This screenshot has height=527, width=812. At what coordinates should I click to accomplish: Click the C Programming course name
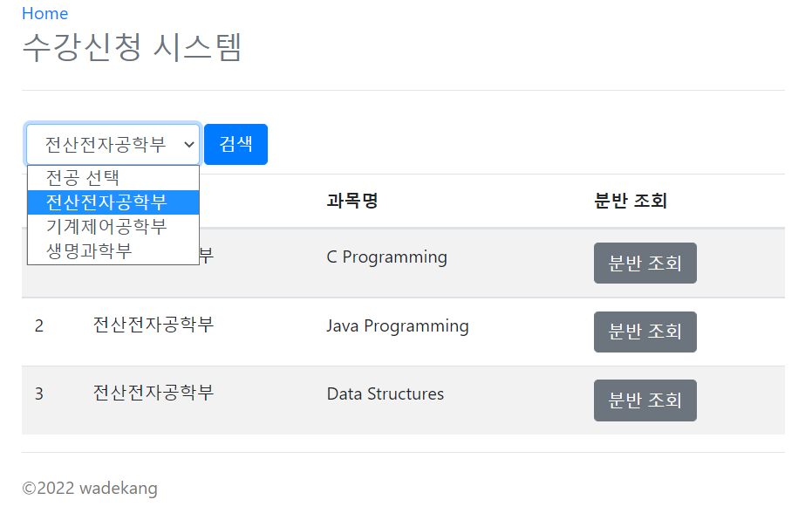386,257
